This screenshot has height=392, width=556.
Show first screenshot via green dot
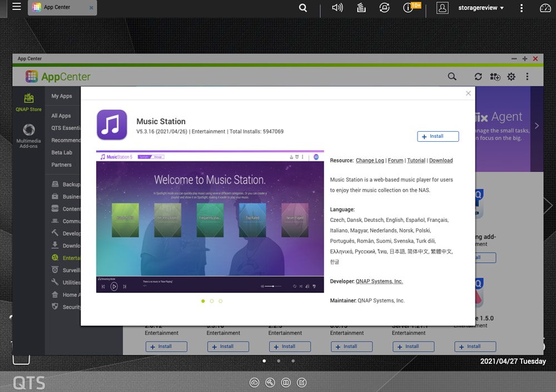point(203,301)
